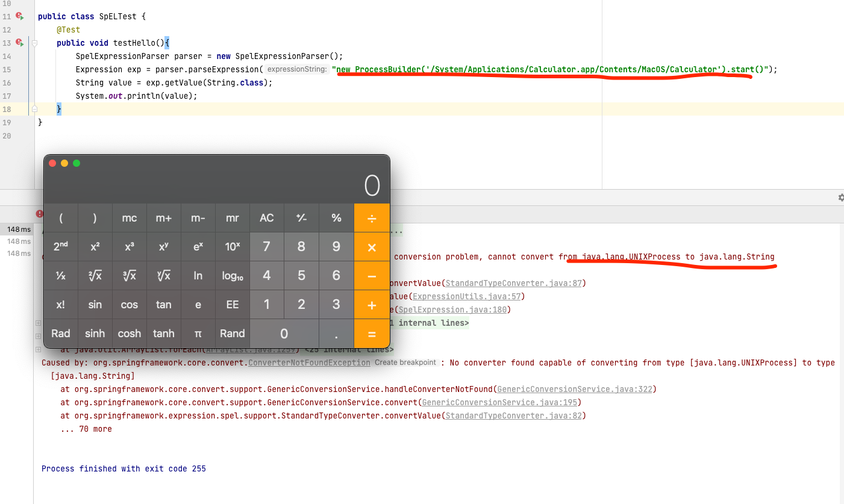Image resolution: width=844 pixels, height=504 pixels.
Task: Click Calculator cube root key
Action: pyautogui.click(x=130, y=276)
